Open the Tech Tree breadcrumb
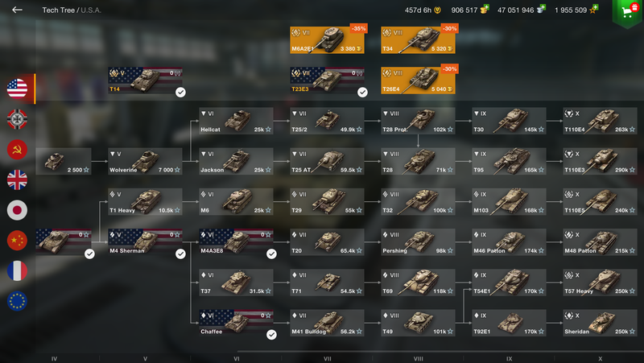The height and width of the screenshot is (363, 644). (x=58, y=10)
